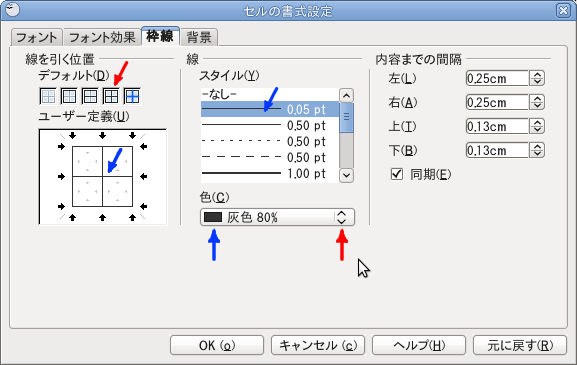Click the style list scroll-down arrow
577x365 pixels.
point(346,175)
